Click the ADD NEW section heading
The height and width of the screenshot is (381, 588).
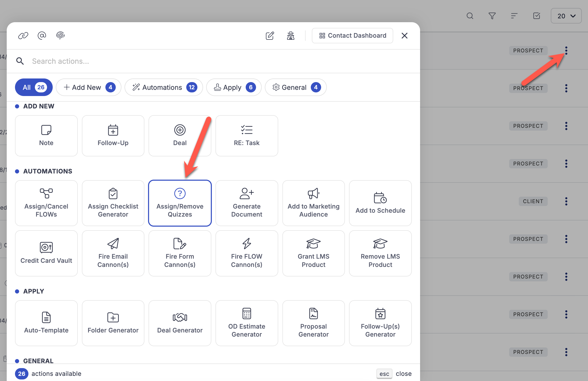[x=39, y=106]
